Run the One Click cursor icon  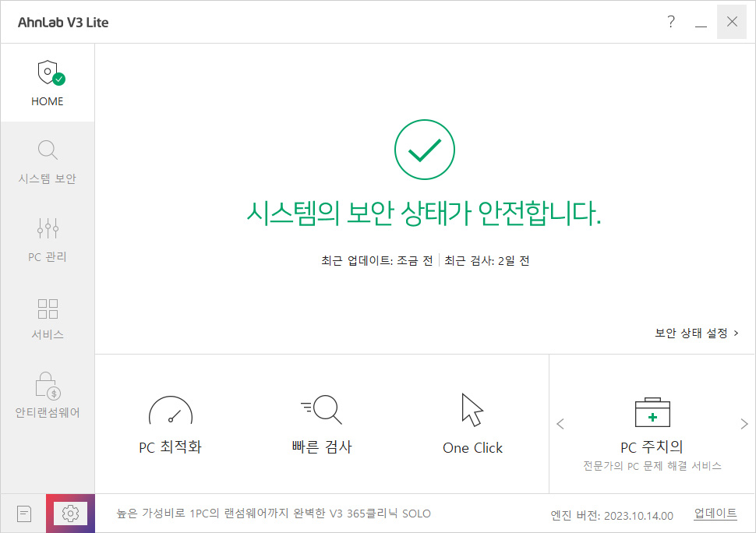click(472, 410)
